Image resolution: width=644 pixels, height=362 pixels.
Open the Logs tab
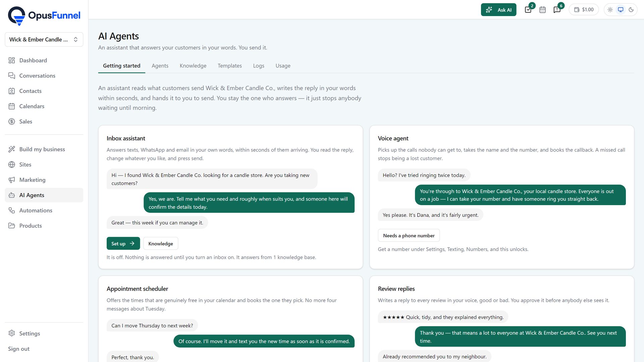tap(259, 66)
